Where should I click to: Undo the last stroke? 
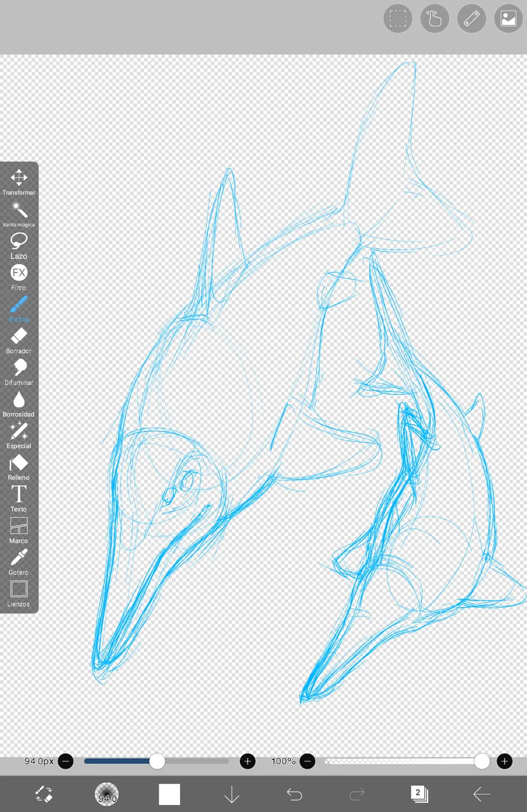[x=294, y=794]
